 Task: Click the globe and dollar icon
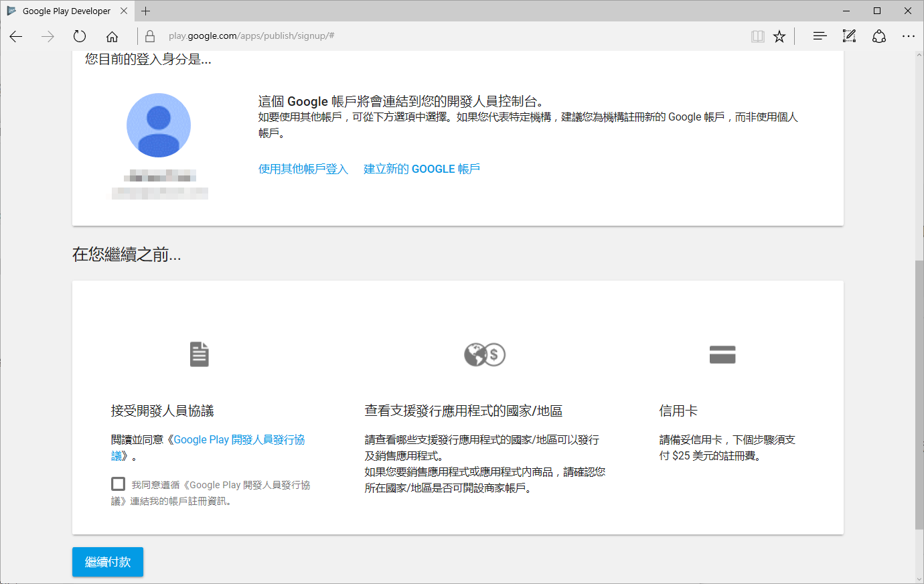485,354
